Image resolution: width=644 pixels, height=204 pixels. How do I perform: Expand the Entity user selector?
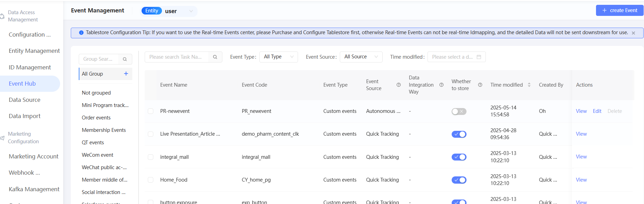pyautogui.click(x=178, y=11)
